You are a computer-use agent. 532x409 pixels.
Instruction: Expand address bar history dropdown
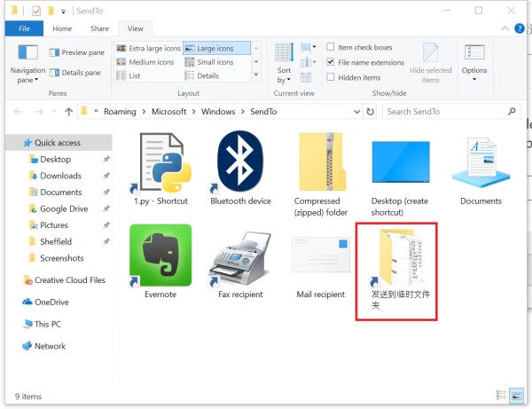coord(356,112)
